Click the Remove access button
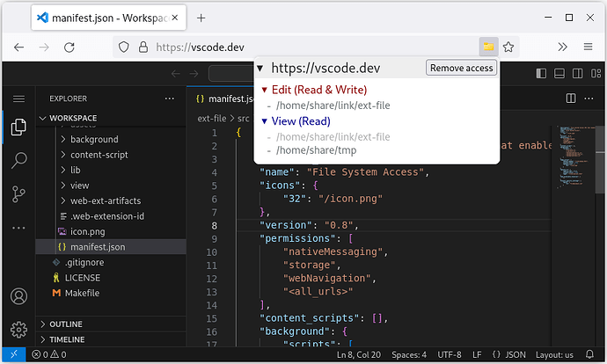 pyautogui.click(x=461, y=68)
